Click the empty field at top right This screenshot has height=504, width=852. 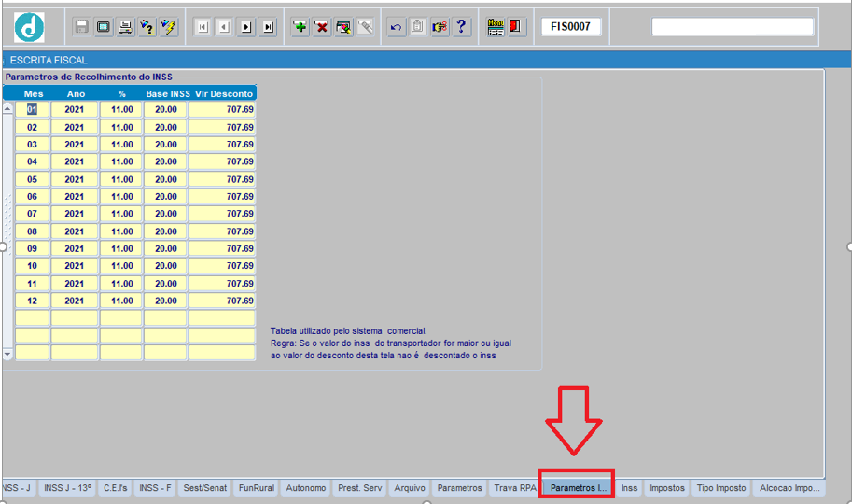click(733, 27)
